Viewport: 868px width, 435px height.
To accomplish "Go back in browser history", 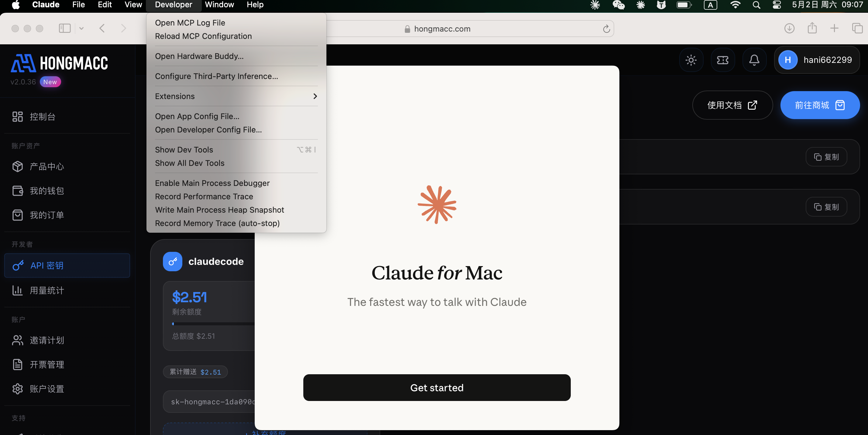I will click(x=102, y=28).
